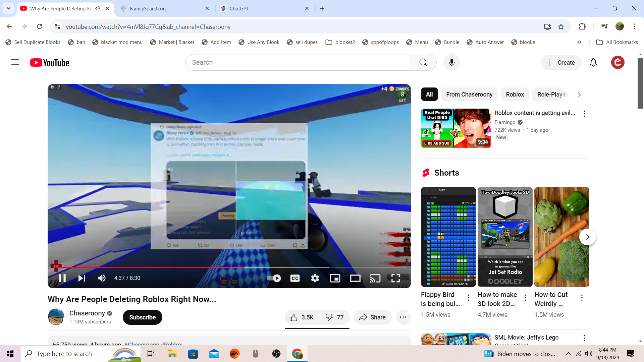Subscribe to Chaseroony
644x362 pixels.
tap(142, 317)
